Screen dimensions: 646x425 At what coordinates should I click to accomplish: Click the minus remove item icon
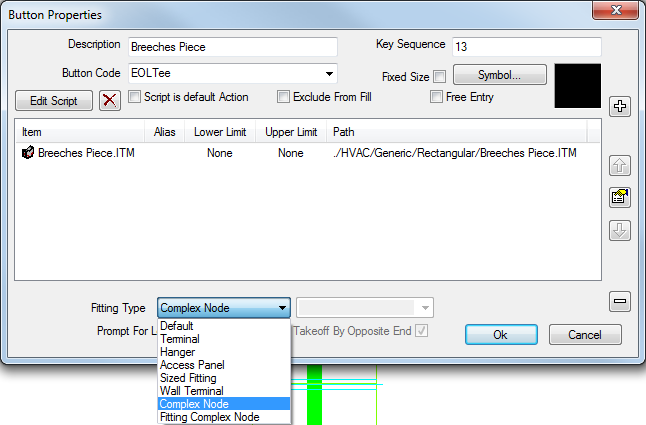620,301
